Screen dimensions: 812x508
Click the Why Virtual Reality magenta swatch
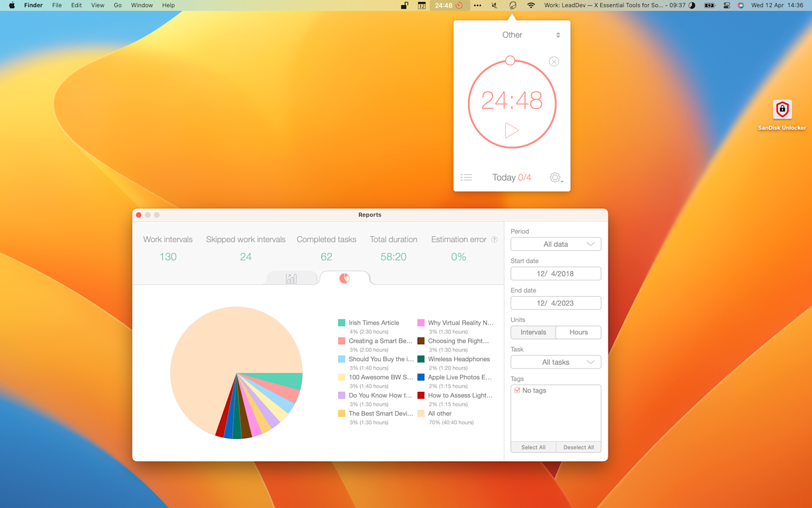click(421, 323)
